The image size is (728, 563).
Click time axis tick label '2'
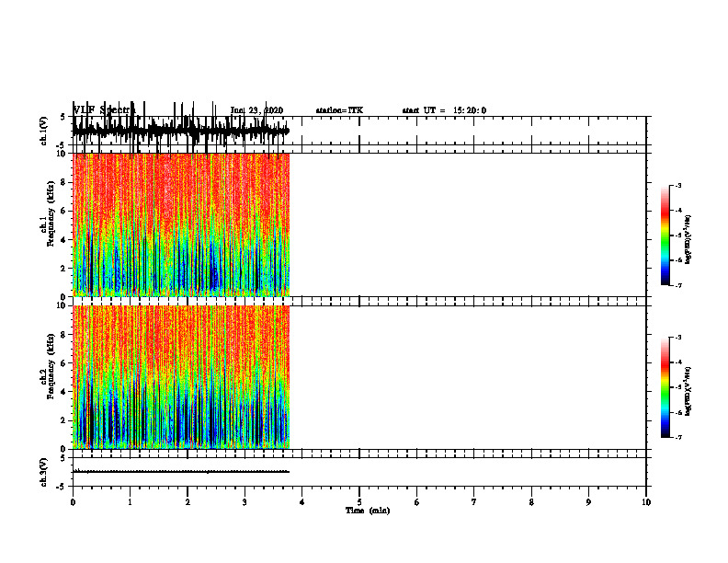coord(188,502)
